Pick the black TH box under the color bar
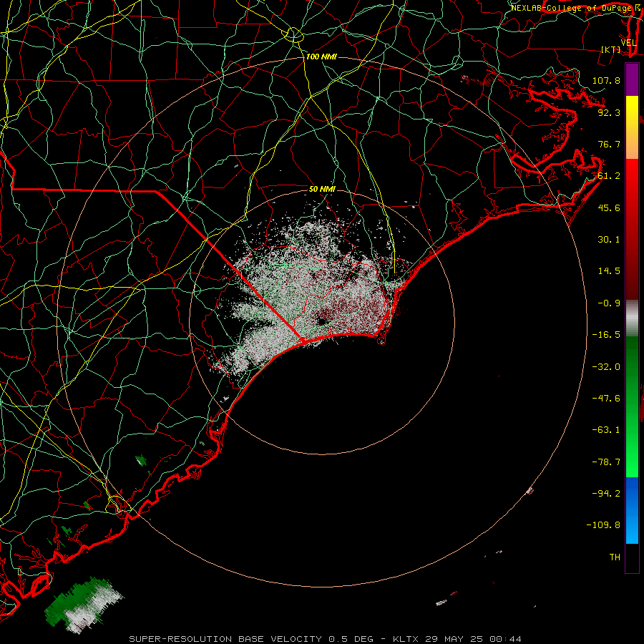 (x=632, y=557)
